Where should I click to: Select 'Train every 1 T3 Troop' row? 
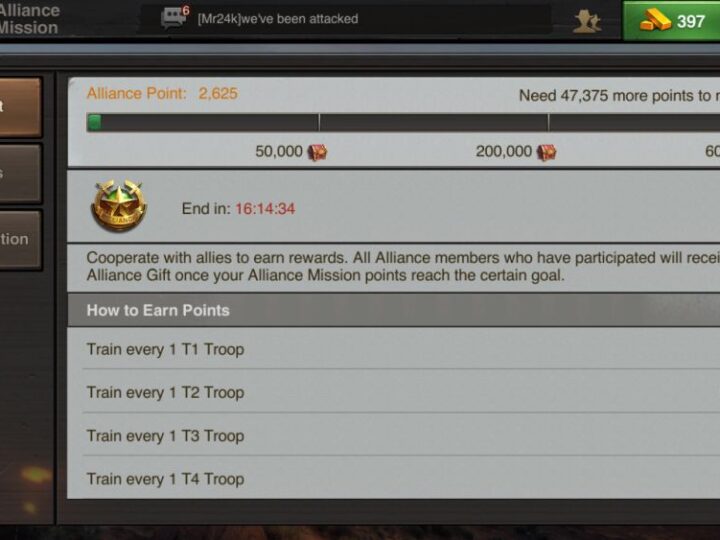click(394, 435)
